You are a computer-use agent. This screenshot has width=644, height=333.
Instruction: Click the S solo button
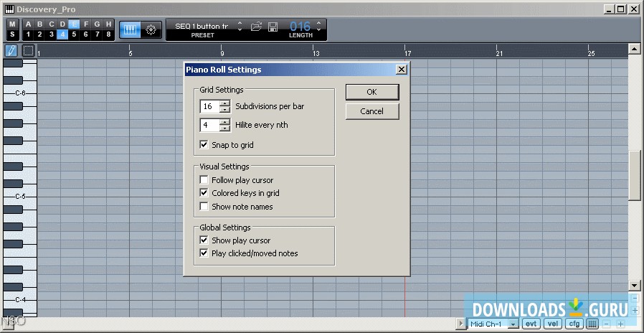[12, 34]
